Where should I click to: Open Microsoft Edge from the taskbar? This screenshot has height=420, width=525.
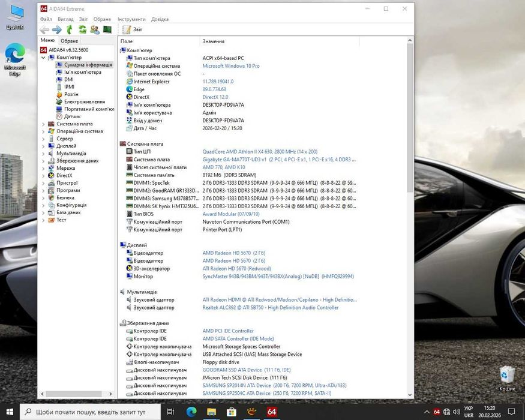(191, 412)
